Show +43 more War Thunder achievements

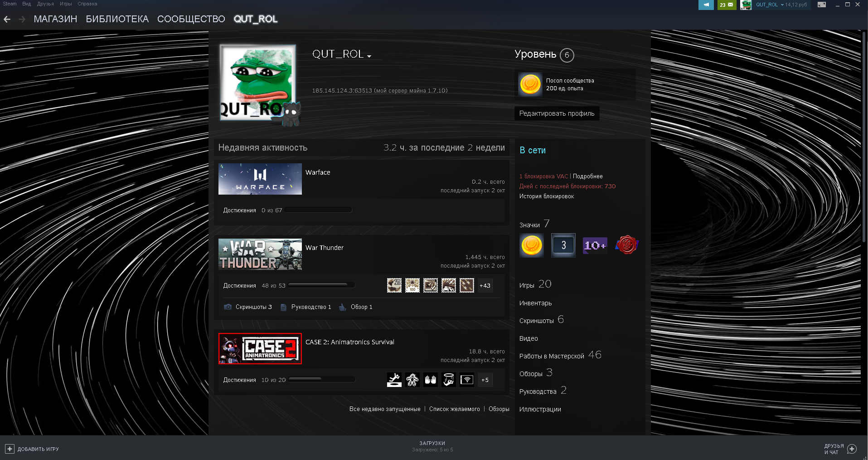485,285
